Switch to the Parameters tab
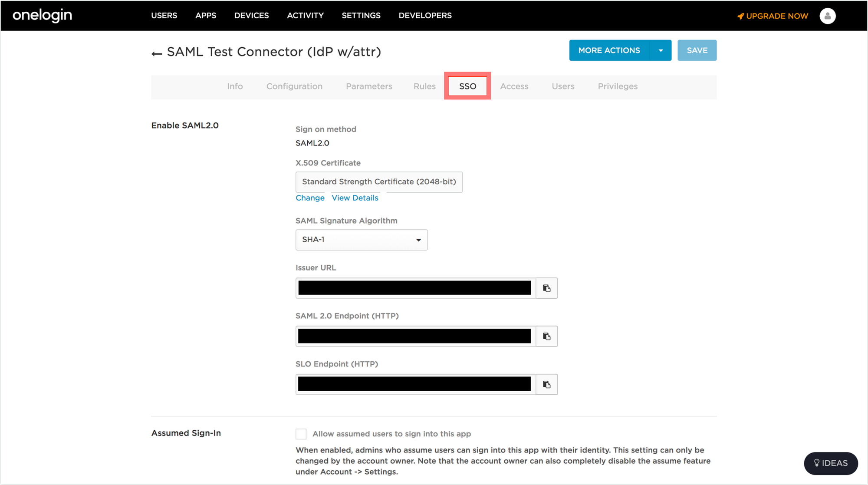This screenshot has height=485, width=868. pyautogui.click(x=369, y=86)
